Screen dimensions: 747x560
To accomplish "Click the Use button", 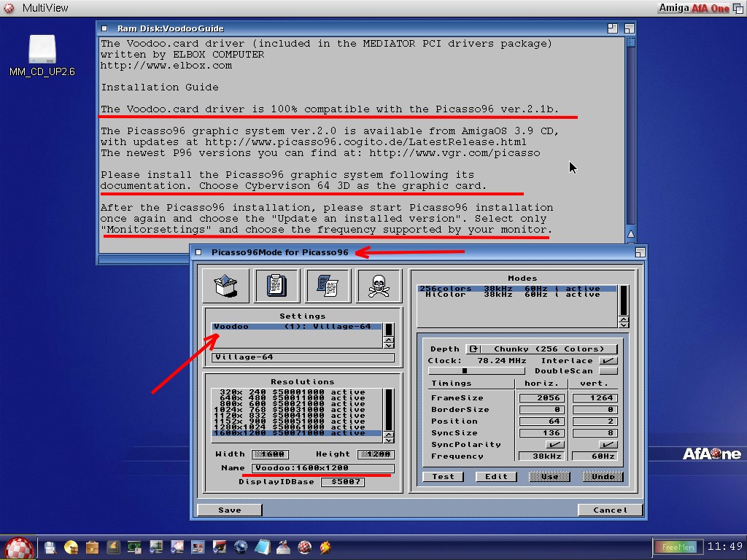I will [549, 477].
